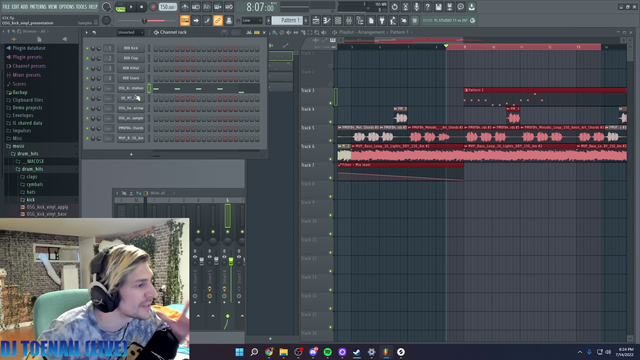Save project with the floppy disk icon

438,7
